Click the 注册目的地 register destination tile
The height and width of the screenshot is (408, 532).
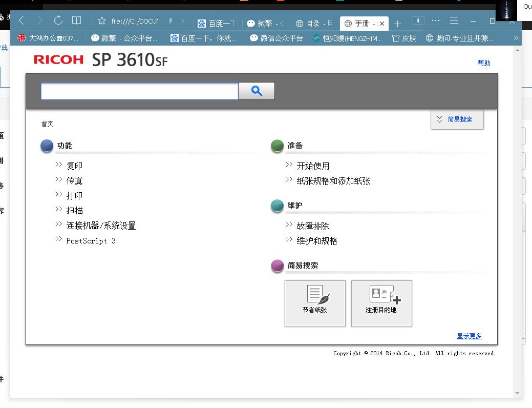pos(381,303)
